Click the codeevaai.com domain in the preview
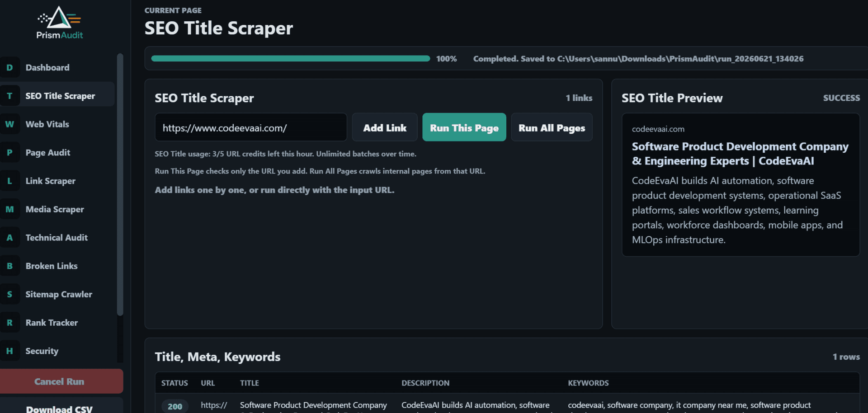The width and height of the screenshot is (868, 413). tap(658, 129)
